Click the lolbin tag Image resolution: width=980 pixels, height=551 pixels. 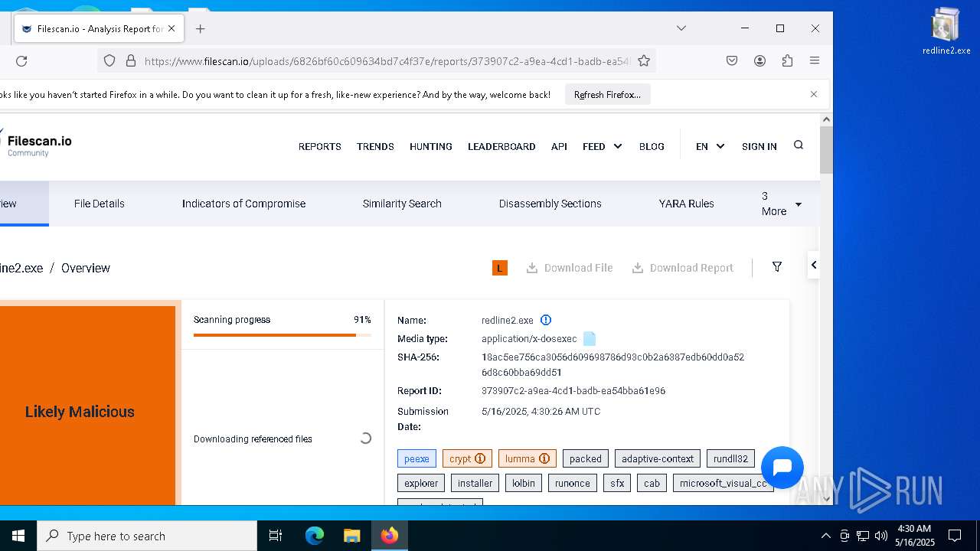coord(524,484)
